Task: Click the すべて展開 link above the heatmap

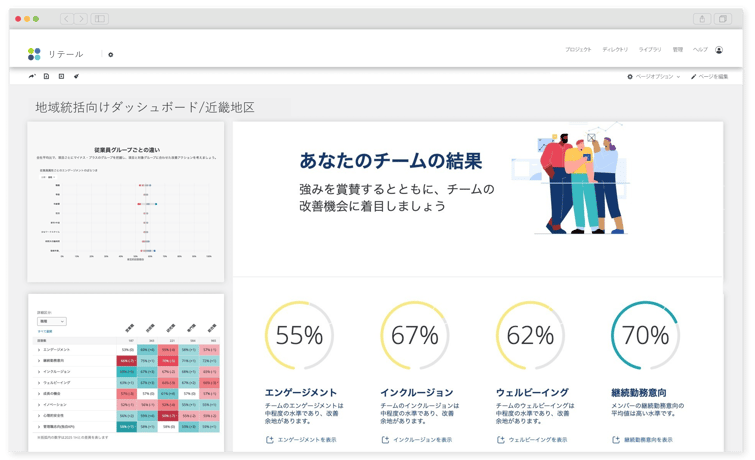Action: (45, 331)
